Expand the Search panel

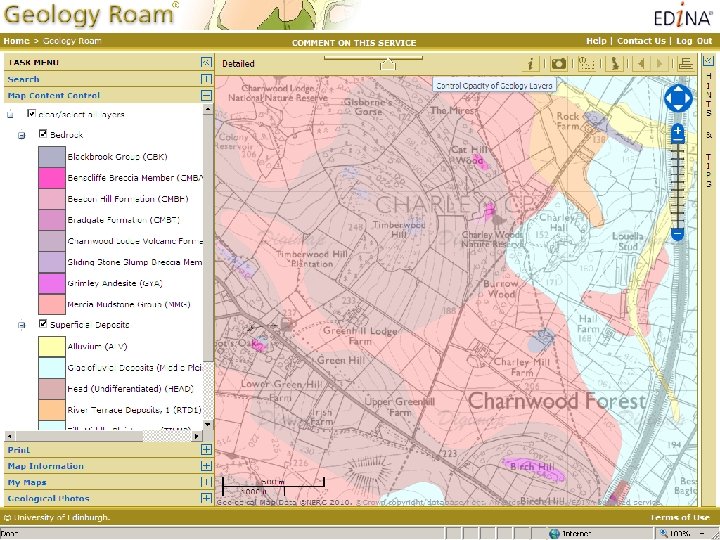point(206,79)
